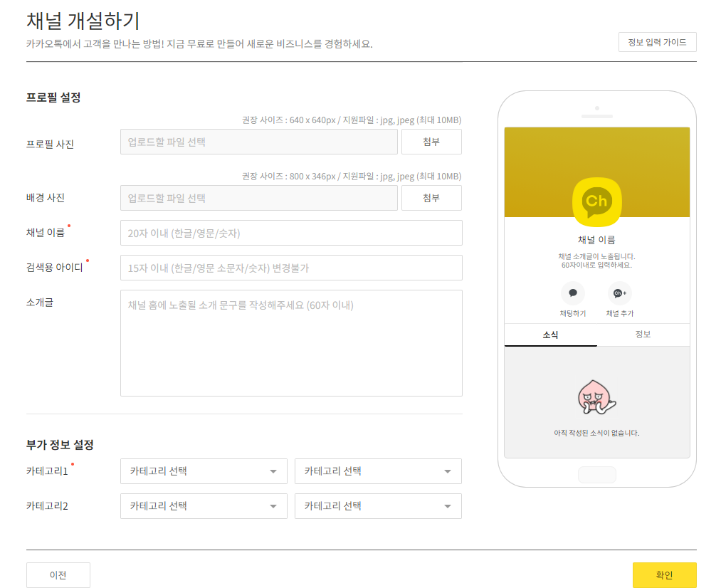The width and height of the screenshot is (721, 588).
Task: Focus the 채널 이름 input field
Action: 291,233
